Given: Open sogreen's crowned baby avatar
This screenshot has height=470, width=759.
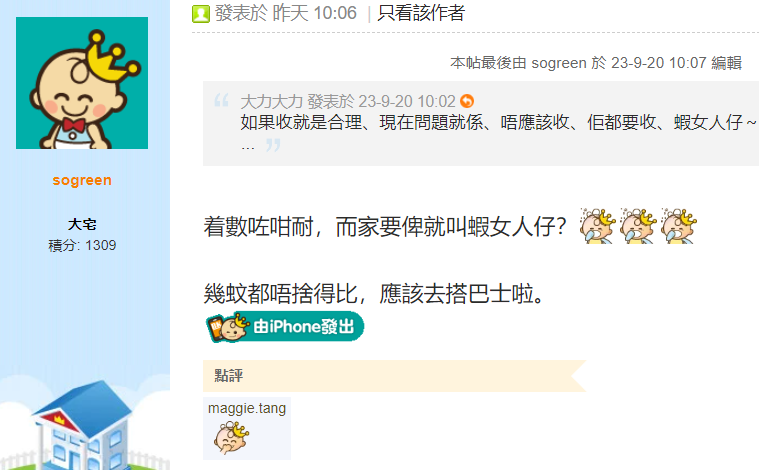Looking at the screenshot, I should [x=82, y=83].
